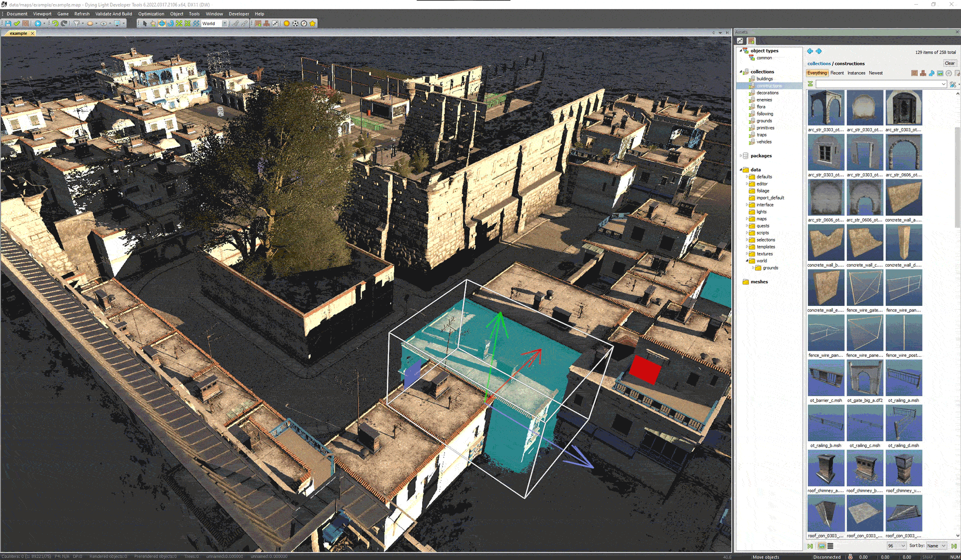Expand the packages tree node
The width and height of the screenshot is (961, 560).
[x=741, y=156]
